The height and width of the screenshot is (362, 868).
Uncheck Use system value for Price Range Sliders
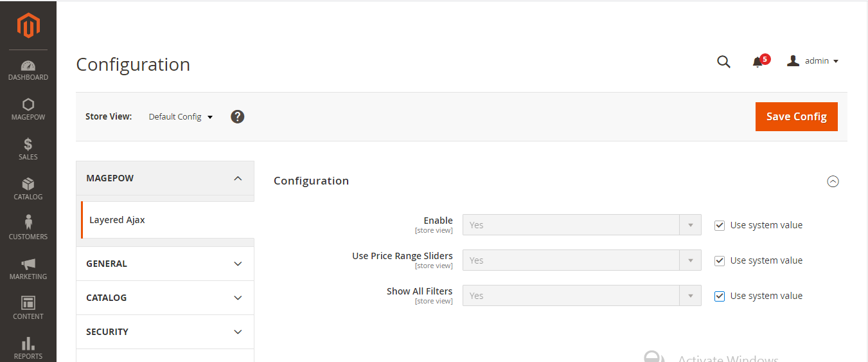tap(720, 261)
